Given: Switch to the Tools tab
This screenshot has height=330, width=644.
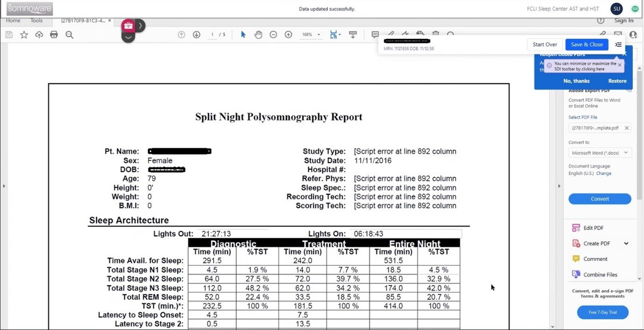Looking at the screenshot, I should pos(36,21).
